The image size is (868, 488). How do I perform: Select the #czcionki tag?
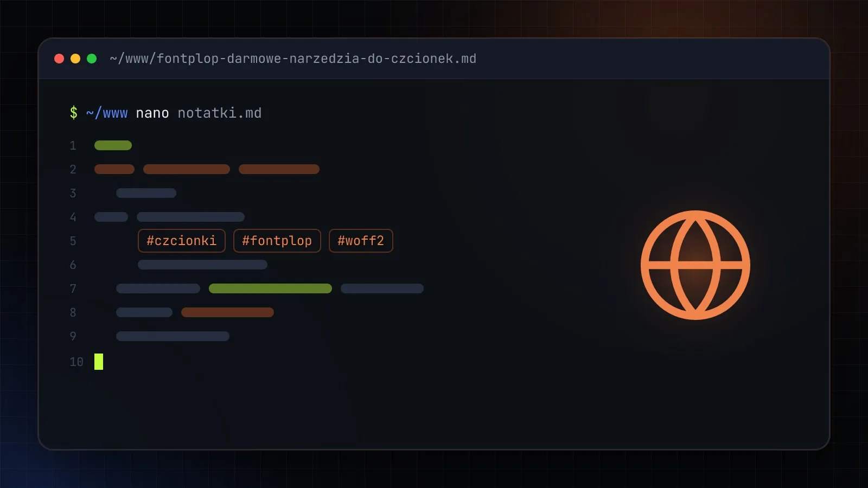(x=182, y=241)
